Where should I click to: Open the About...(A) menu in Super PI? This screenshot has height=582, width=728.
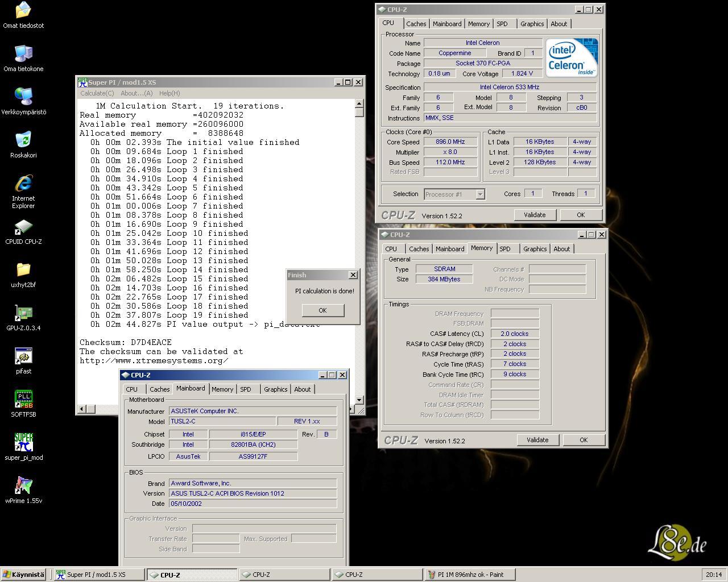pos(136,93)
